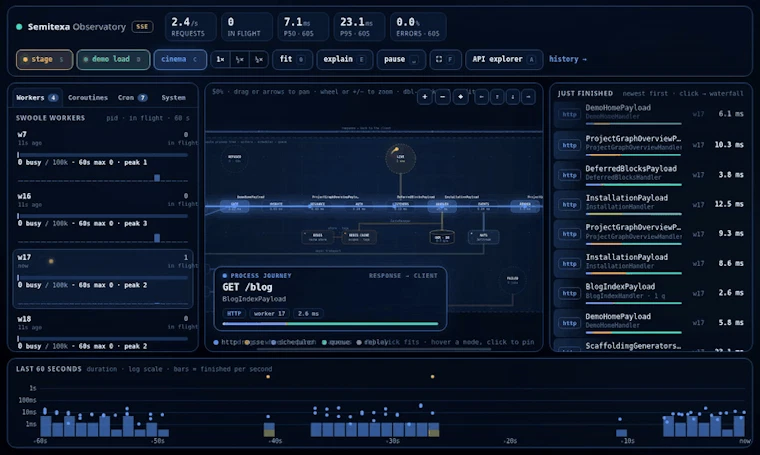Pan the canvas with the left arrow icon
This screenshot has height=455, width=760.
coord(481,97)
